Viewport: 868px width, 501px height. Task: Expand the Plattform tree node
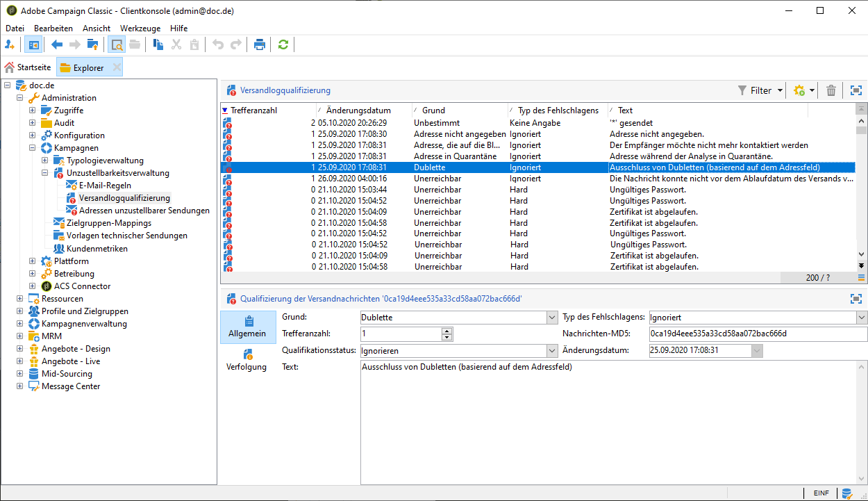pos(32,261)
